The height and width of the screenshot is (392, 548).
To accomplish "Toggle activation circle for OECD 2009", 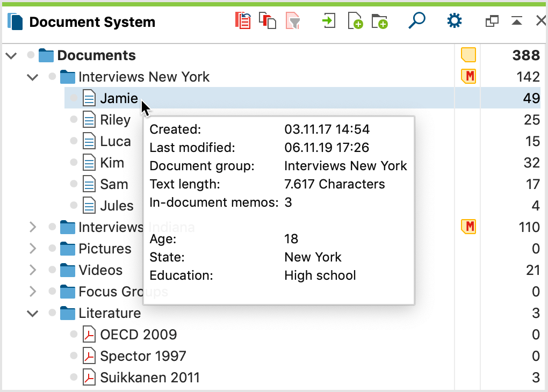I will 74,334.
